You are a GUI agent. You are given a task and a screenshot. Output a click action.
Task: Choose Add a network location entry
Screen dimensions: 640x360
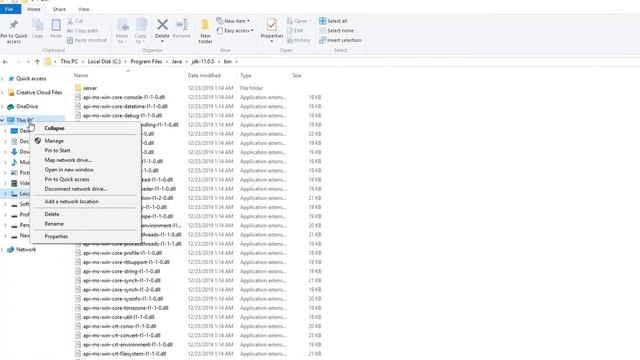coord(71,202)
